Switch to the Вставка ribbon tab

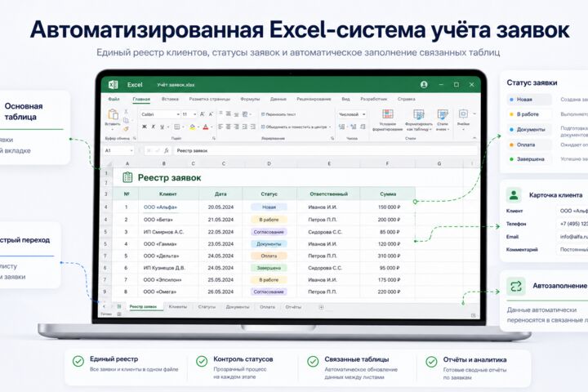[170, 100]
